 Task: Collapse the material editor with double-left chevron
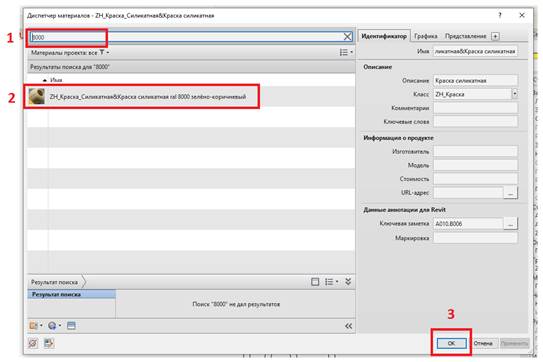[x=348, y=326]
